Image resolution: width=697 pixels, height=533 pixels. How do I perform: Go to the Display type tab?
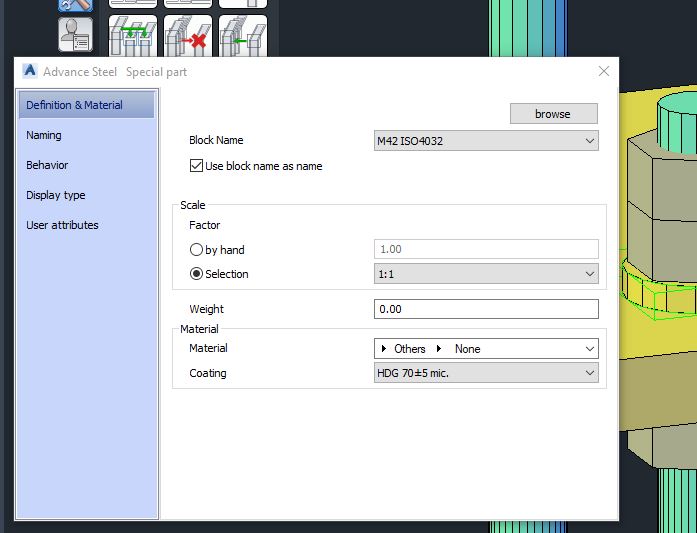coord(87,195)
